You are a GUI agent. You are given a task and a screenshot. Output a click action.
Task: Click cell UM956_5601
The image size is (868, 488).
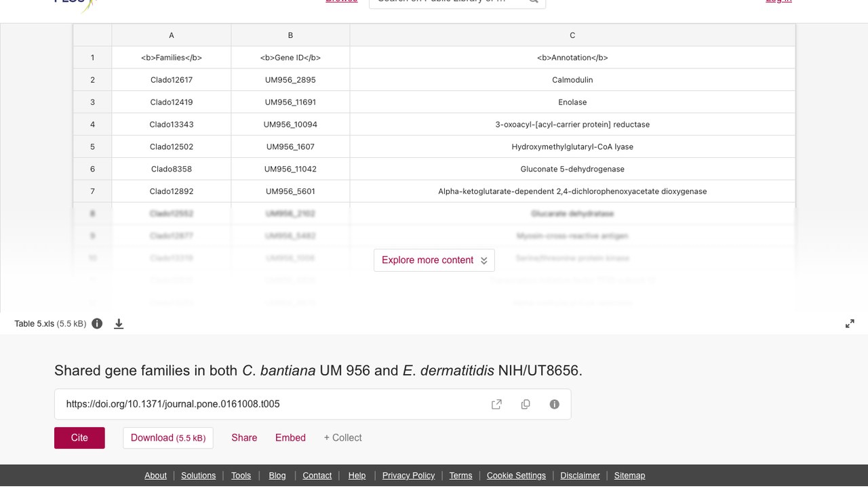290,191
